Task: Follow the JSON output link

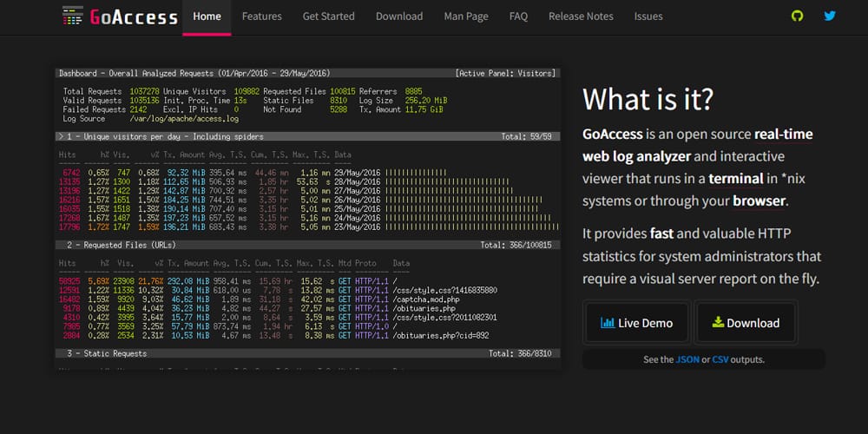Action: tap(687, 359)
